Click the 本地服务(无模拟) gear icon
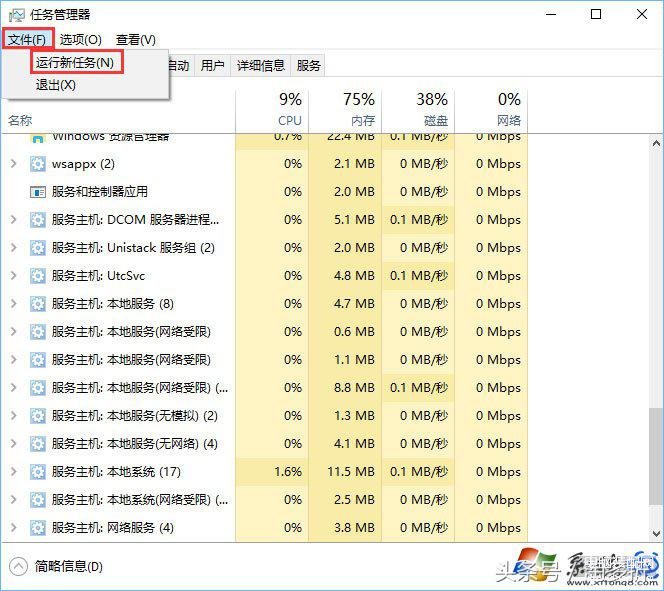The width and height of the screenshot is (664, 591). point(38,416)
